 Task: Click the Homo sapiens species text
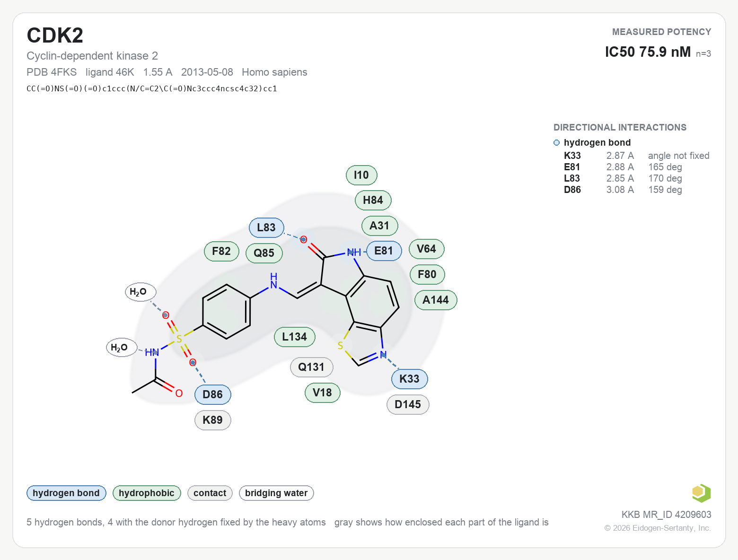point(274,72)
